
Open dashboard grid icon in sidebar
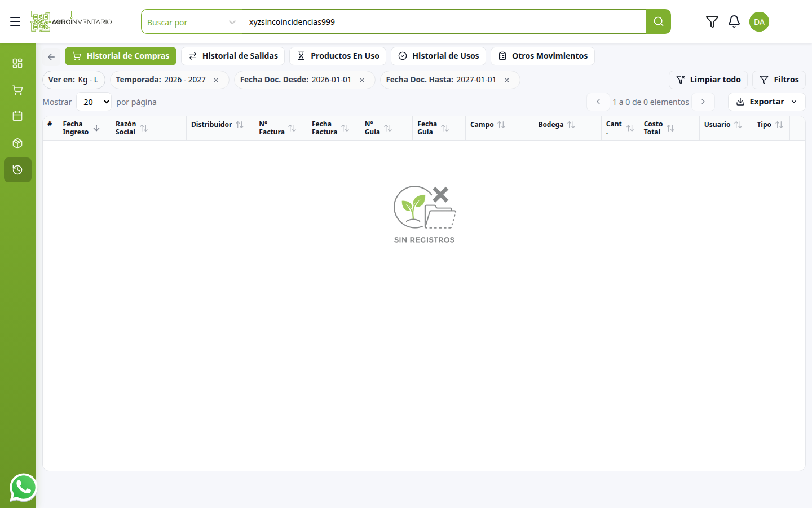pyautogui.click(x=17, y=63)
